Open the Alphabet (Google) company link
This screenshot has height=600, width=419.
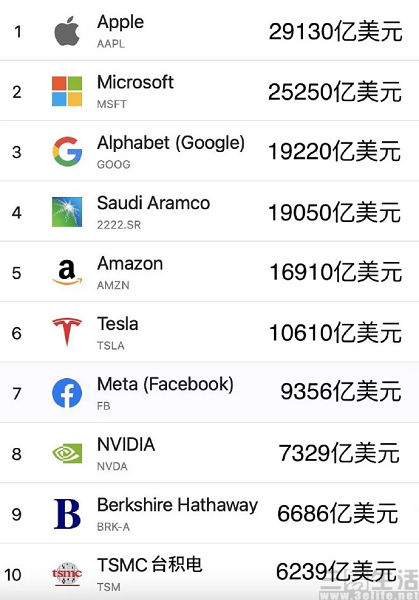point(171,143)
